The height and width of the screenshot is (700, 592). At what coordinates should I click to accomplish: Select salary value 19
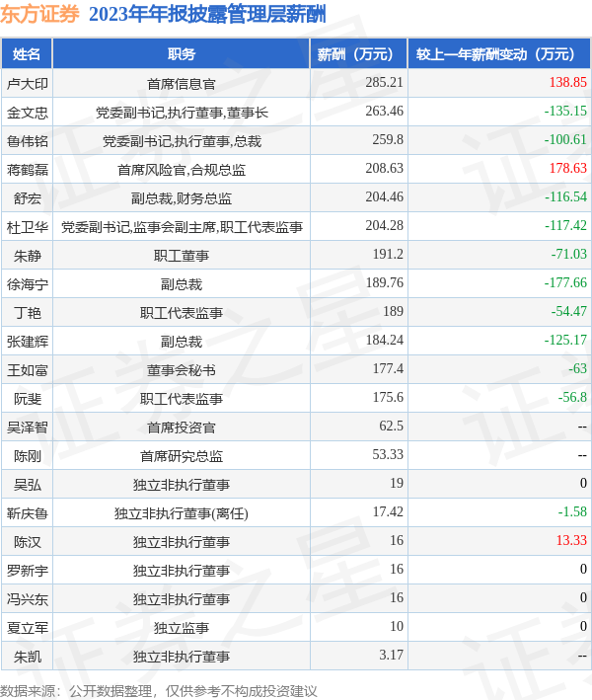click(x=397, y=484)
